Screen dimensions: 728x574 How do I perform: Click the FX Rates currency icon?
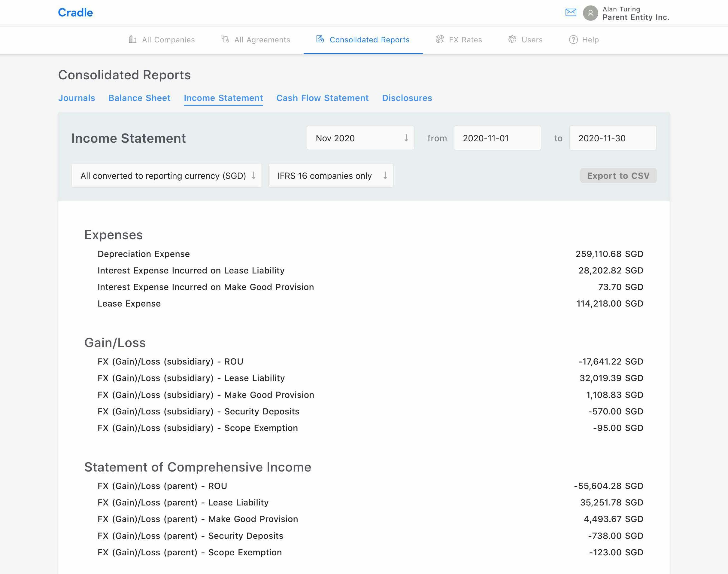440,40
